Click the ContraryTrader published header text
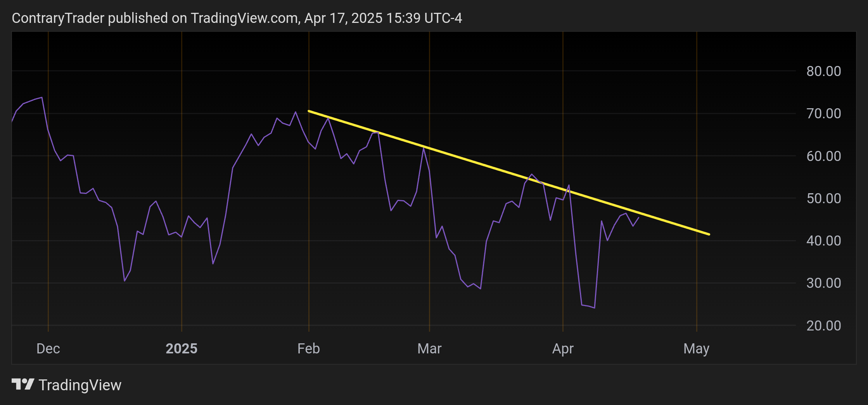This screenshot has width=868, height=405. [237, 18]
